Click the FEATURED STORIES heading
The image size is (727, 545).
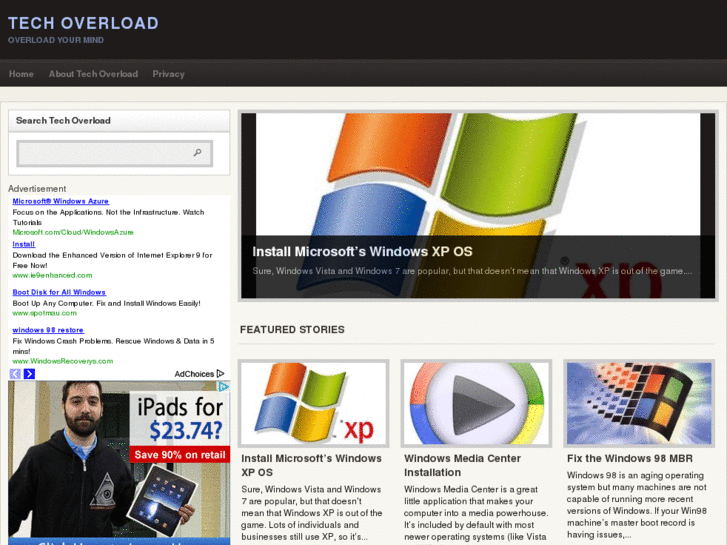[x=292, y=330]
